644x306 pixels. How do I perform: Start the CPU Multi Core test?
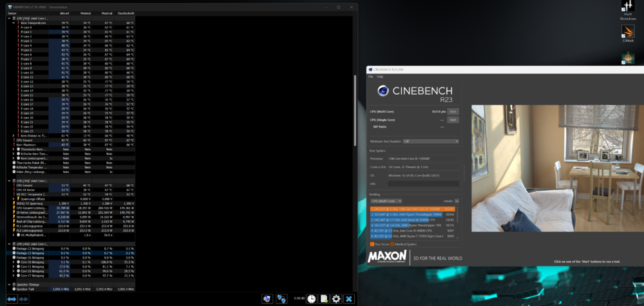[453, 111]
